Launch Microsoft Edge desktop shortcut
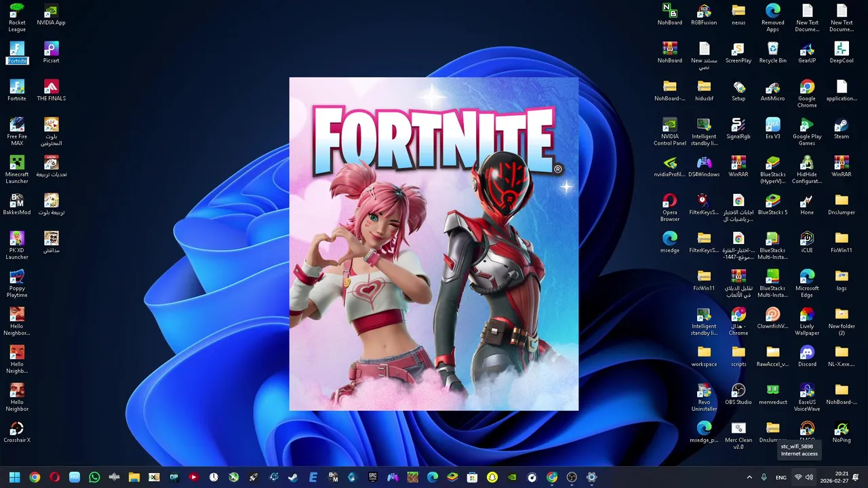Viewport: 868px width, 488px height. pos(807,283)
